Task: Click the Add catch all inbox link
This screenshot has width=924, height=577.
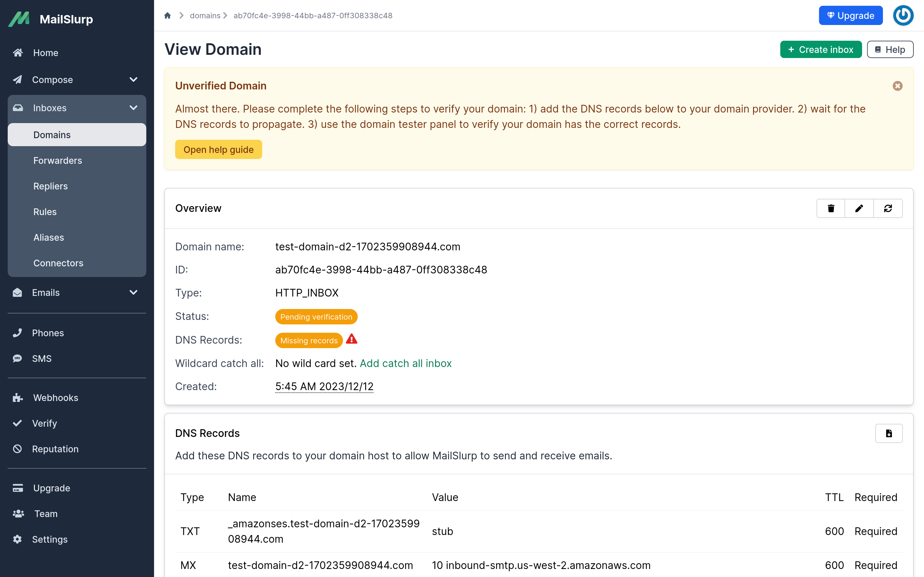Action: (406, 363)
